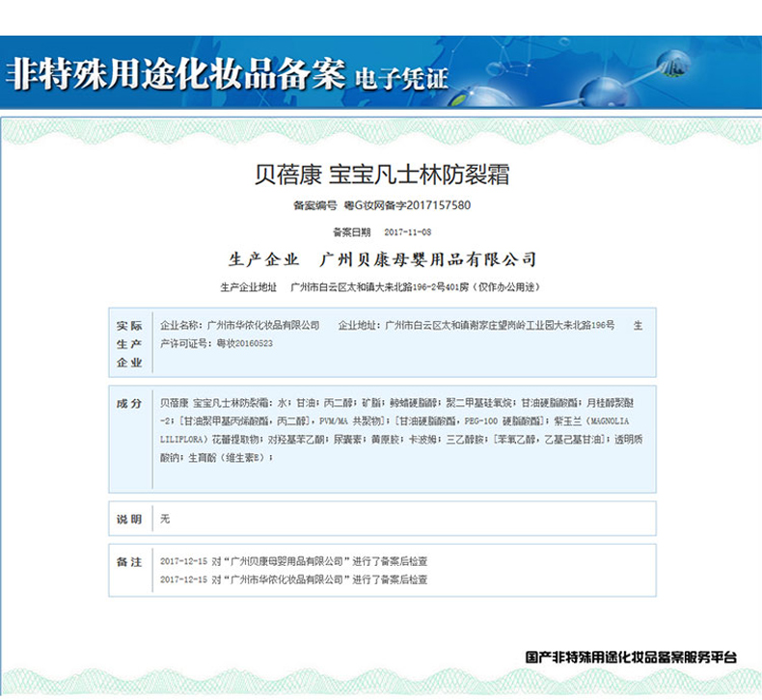Viewport: 762px width, 700px height.
Task: Click ingredient text "PVM/MA 共聚物"
Action: click(350, 421)
